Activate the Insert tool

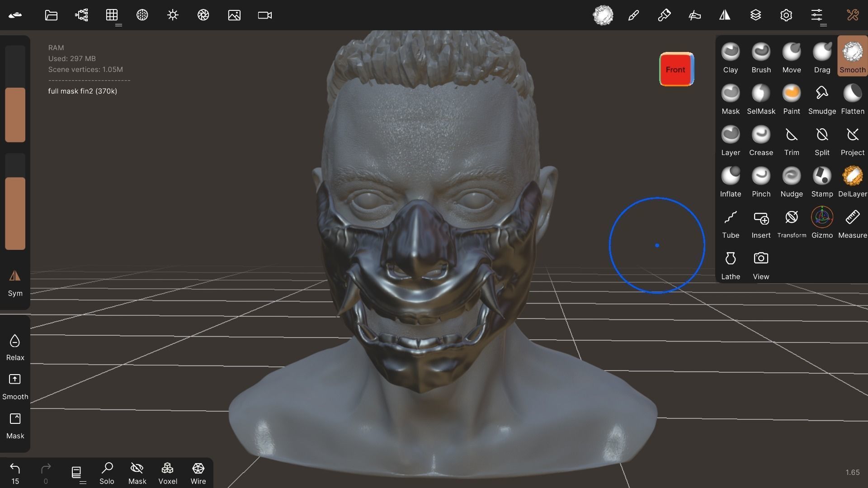[761, 223]
